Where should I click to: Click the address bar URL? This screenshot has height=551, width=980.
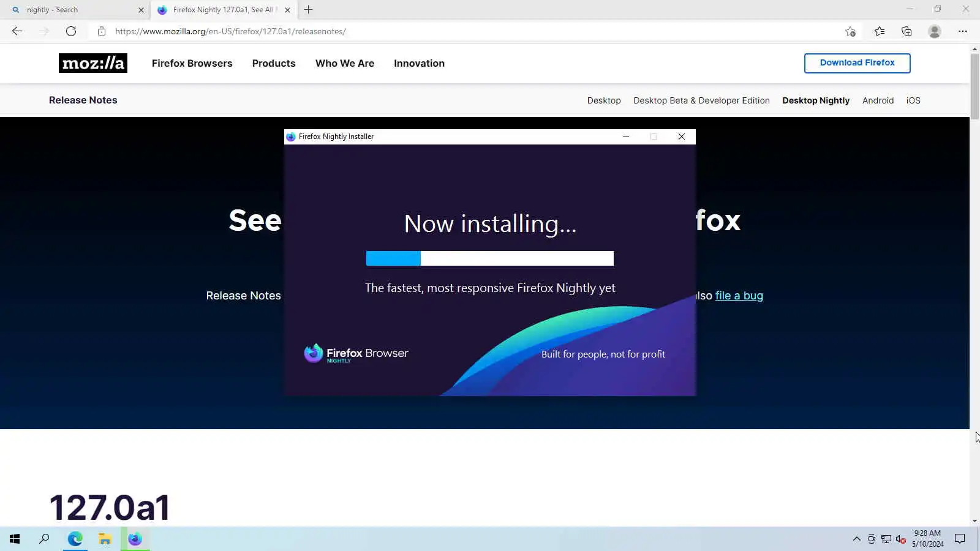pyautogui.click(x=230, y=31)
